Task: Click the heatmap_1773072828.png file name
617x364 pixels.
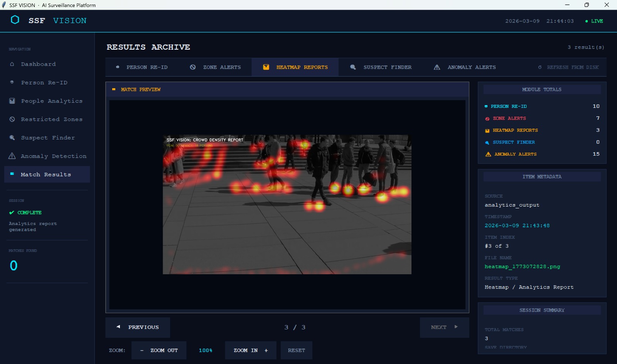Action: tap(522, 267)
